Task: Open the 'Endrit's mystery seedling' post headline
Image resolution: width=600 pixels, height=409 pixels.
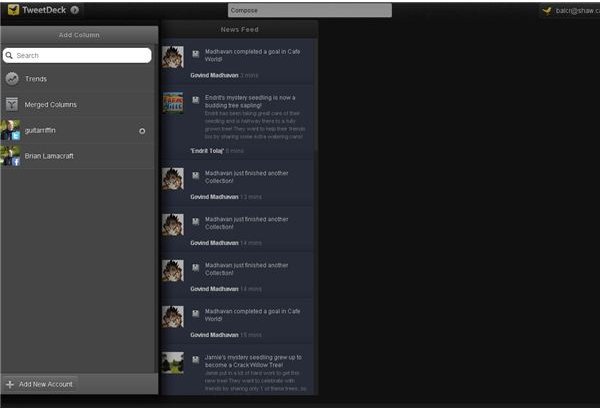Action: (x=250, y=101)
